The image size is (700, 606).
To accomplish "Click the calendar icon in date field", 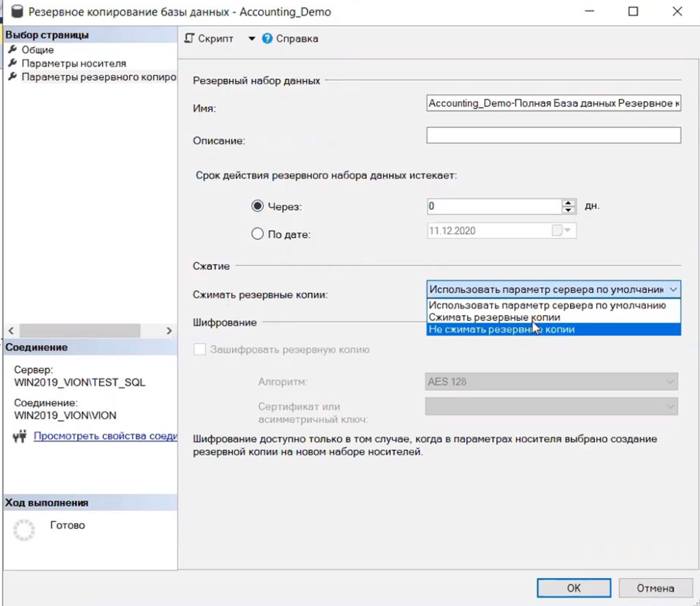I will click(x=557, y=231).
